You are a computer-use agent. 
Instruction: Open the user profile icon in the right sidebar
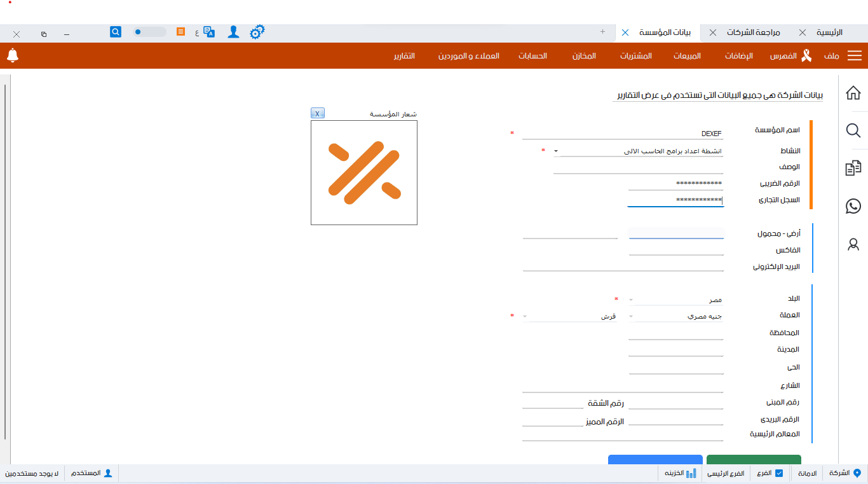[853, 244]
